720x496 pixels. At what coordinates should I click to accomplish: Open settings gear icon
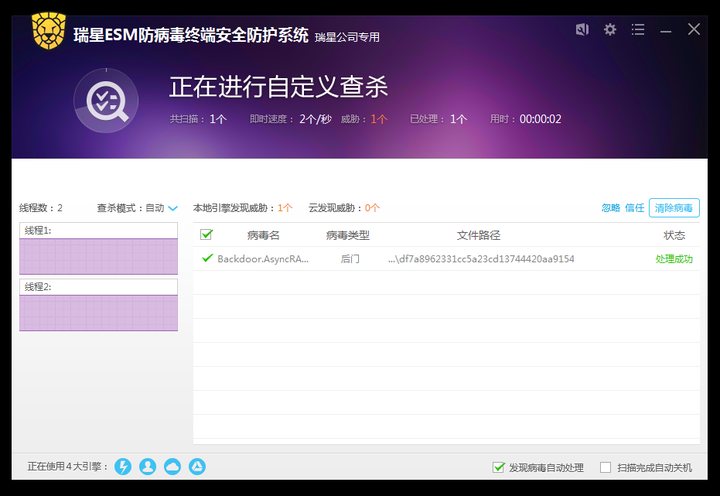click(x=610, y=30)
